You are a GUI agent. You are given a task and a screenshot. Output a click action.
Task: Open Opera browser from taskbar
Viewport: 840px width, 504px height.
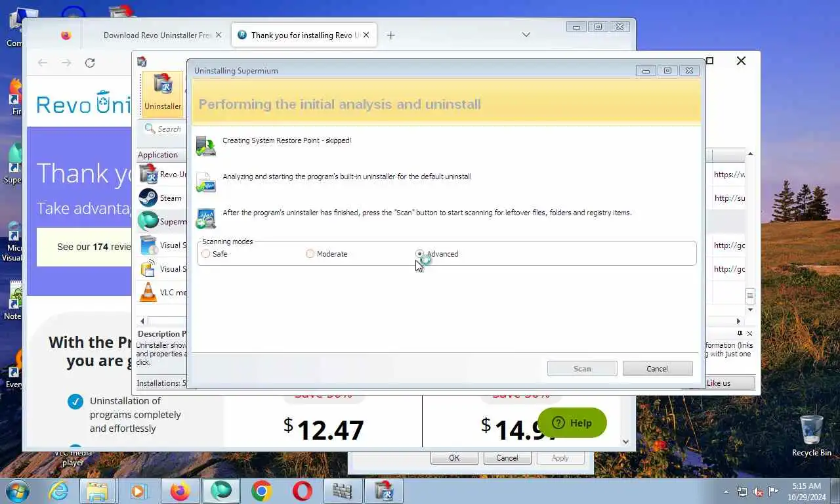tap(302, 491)
